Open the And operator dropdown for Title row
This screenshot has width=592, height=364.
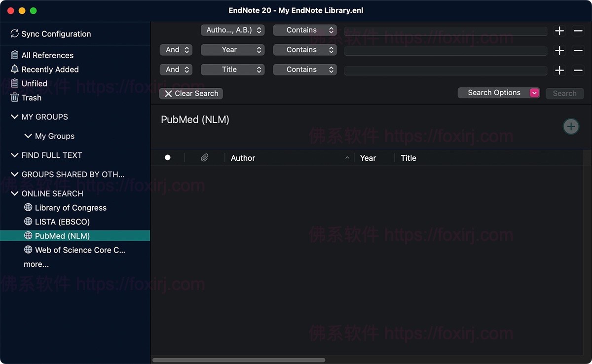[176, 70]
